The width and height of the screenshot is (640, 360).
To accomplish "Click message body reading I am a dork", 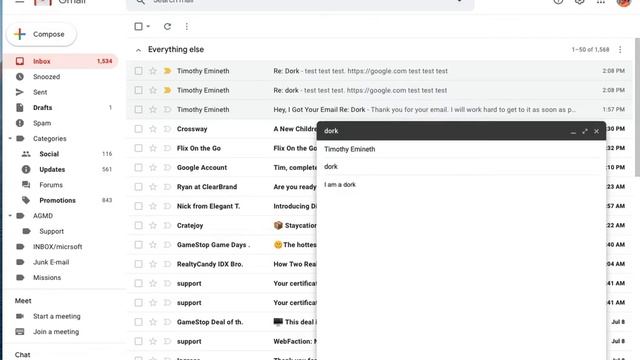I will (x=340, y=185).
